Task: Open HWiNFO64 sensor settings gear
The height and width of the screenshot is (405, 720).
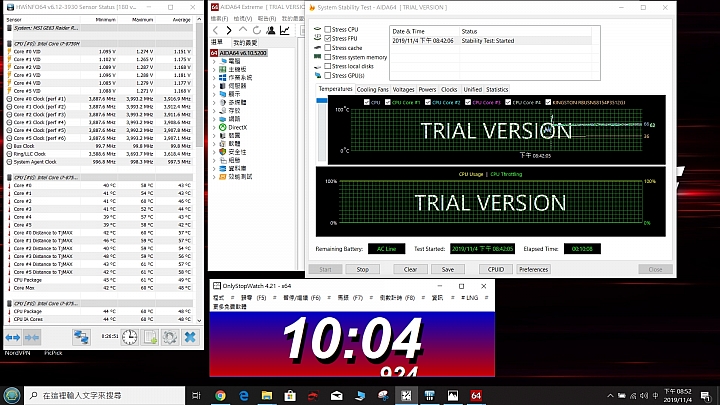Action: coord(169,338)
